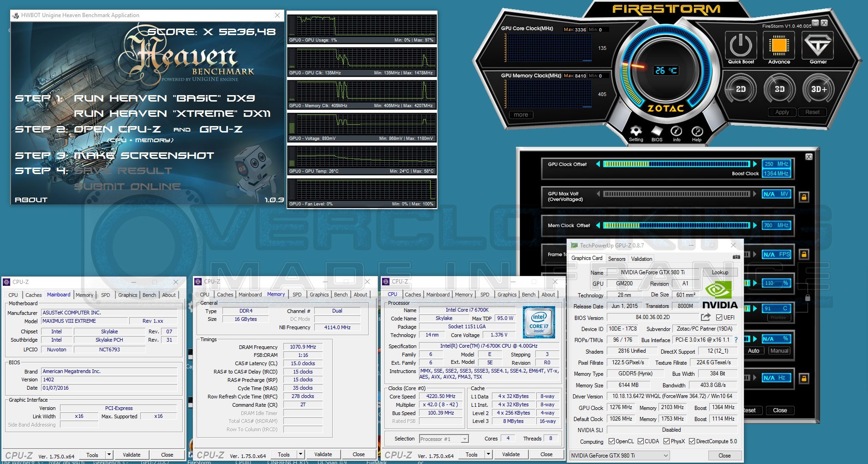Viewport: 868px width, 464px height.
Task: Click the frame target FPS padlock icon
Action: pyautogui.click(x=803, y=254)
